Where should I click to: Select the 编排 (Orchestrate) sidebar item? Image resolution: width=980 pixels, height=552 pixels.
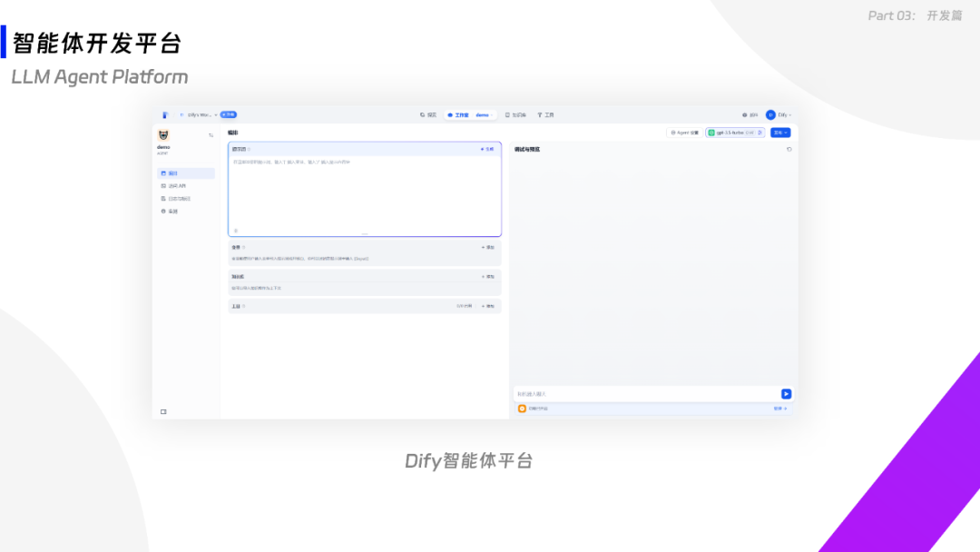(x=186, y=173)
